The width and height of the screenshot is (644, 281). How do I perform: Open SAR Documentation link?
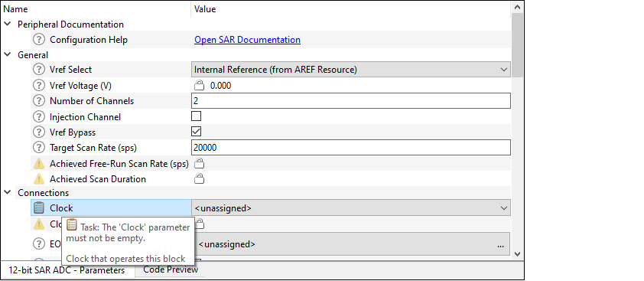tap(247, 40)
